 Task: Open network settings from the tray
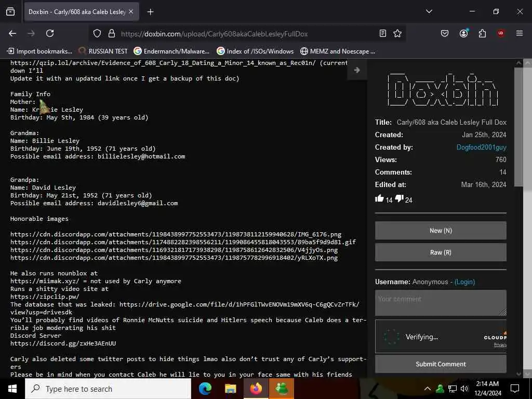point(453,389)
